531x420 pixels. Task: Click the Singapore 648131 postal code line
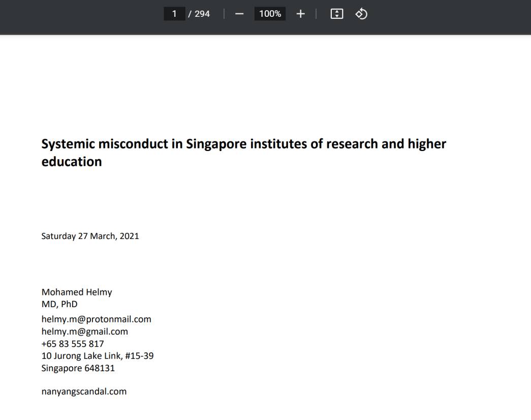click(78, 368)
